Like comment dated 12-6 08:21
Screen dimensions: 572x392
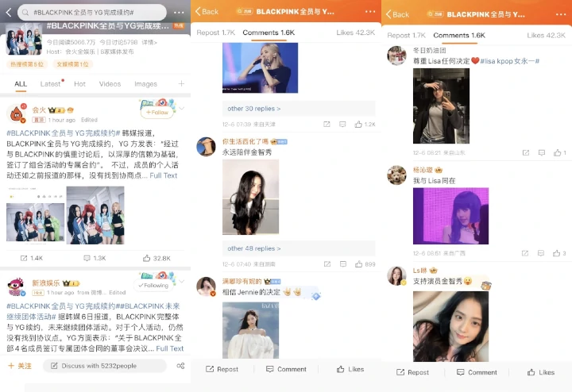[559, 152]
